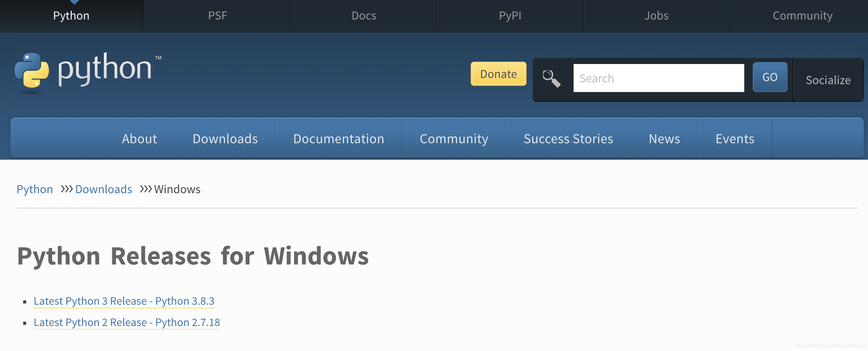Open the About navigation menu
This screenshot has width=868, height=351.
click(x=140, y=138)
